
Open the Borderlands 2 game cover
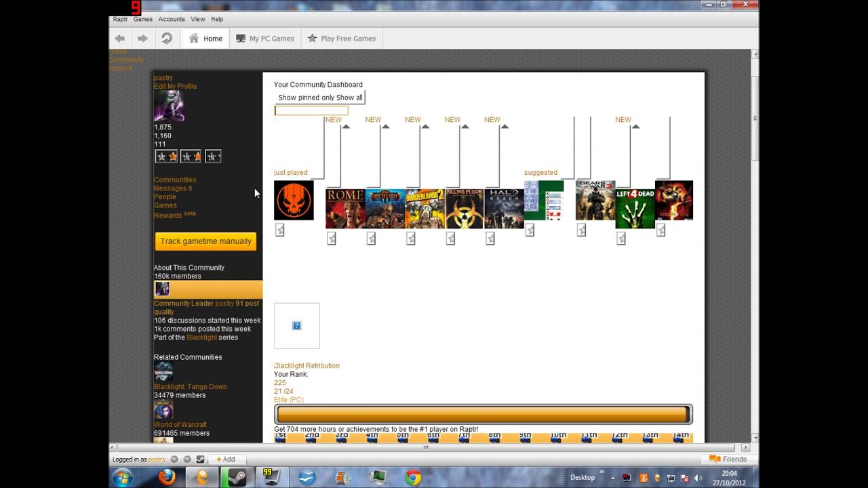point(425,209)
